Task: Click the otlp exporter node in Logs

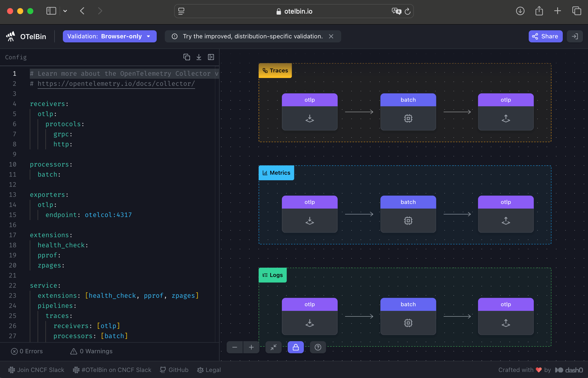Action: [506, 316]
